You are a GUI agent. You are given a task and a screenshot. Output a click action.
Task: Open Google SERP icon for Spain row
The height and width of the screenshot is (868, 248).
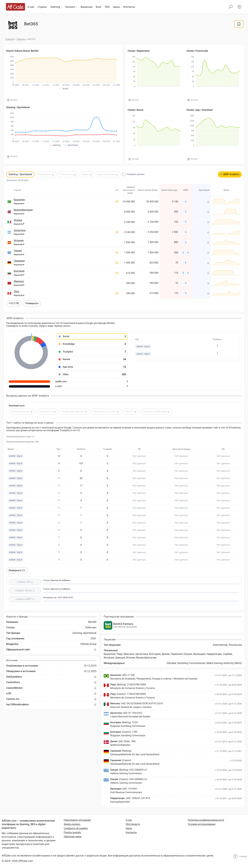tap(186, 242)
